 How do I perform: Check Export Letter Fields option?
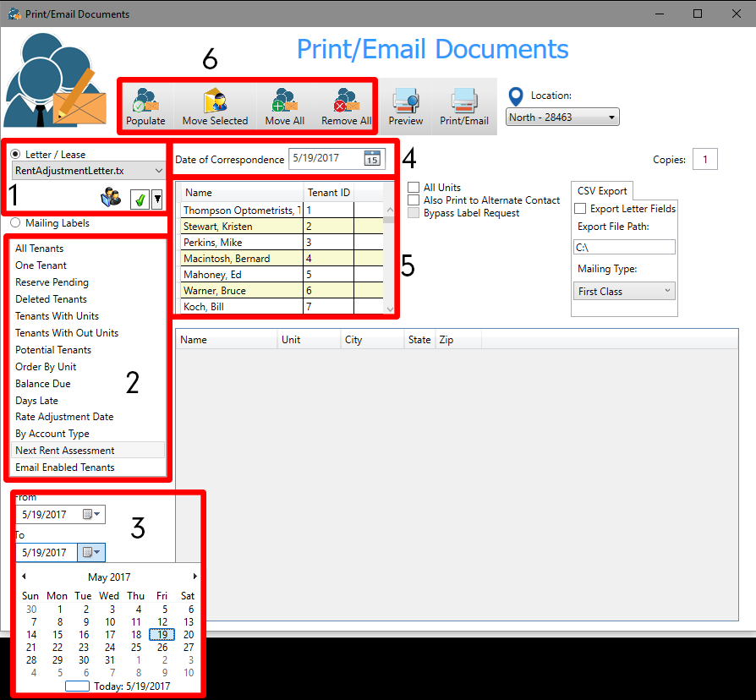point(580,208)
